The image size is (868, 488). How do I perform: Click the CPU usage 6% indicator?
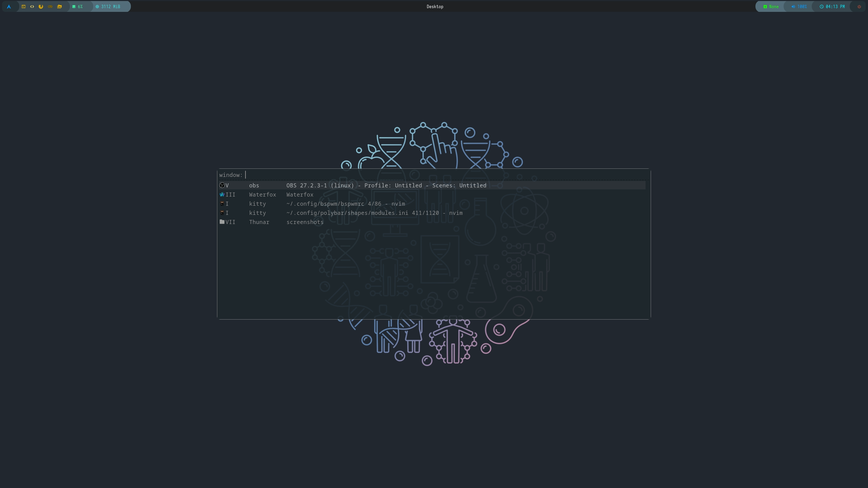click(x=78, y=6)
